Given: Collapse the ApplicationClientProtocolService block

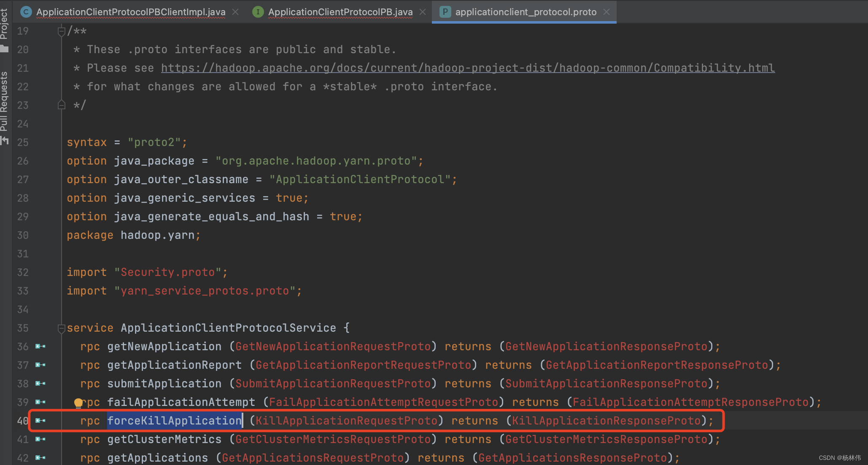Looking at the screenshot, I should point(62,328).
